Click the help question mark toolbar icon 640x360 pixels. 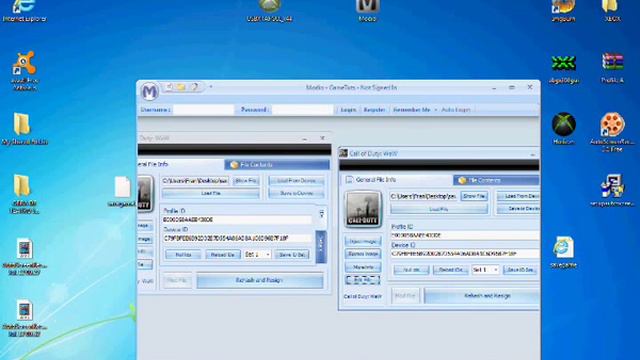coord(195,87)
